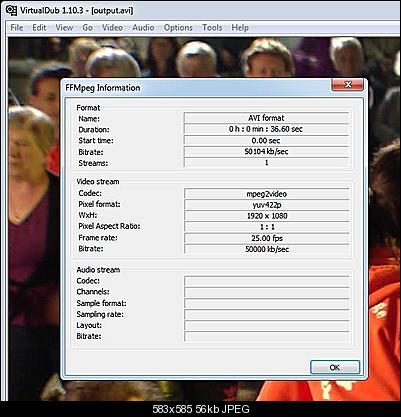Click OK to dismiss FFMpeg Information
The height and width of the screenshot is (417, 401).
[x=335, y=367]
